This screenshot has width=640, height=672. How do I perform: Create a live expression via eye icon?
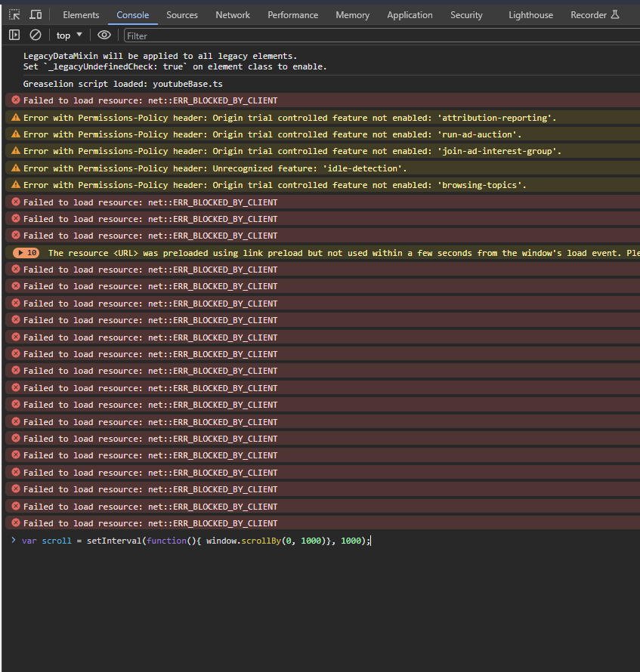[104, 35]
